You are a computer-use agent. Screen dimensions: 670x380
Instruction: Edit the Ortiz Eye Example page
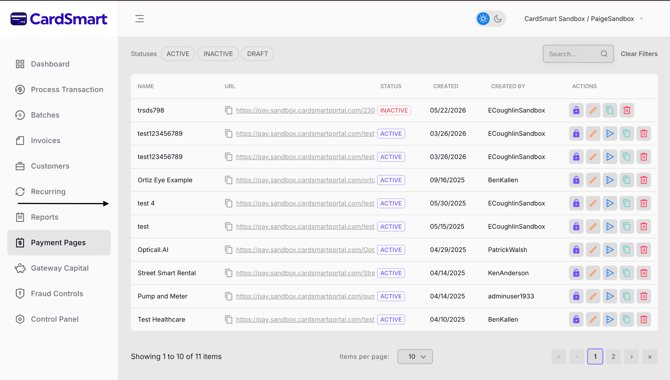(593, 180)
